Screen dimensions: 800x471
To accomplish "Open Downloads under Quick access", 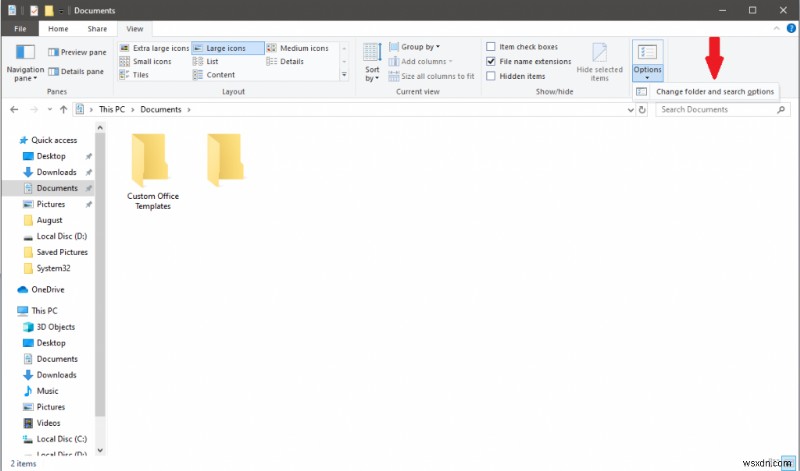I will pyautogui.click(x=56, y=172).
